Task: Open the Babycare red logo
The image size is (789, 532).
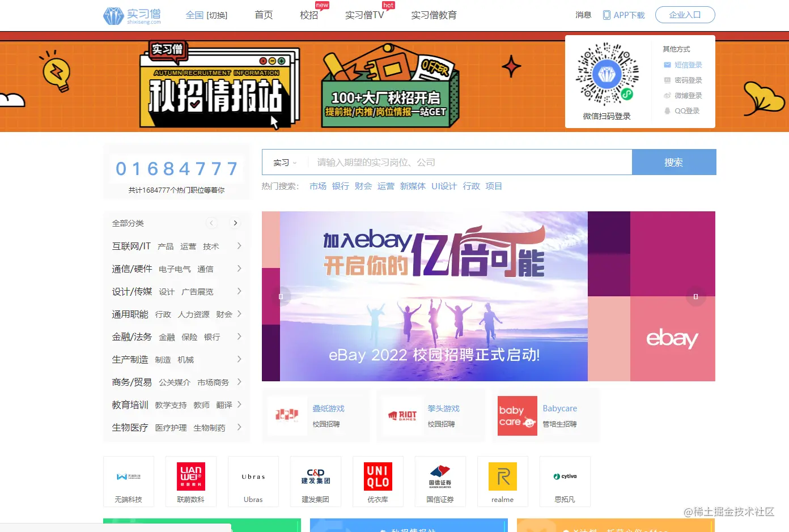Action: (517, 415)
